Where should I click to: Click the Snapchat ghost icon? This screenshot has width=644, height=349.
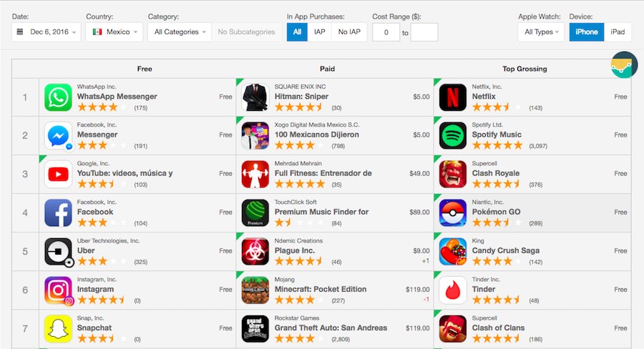[x=58, y=329]
